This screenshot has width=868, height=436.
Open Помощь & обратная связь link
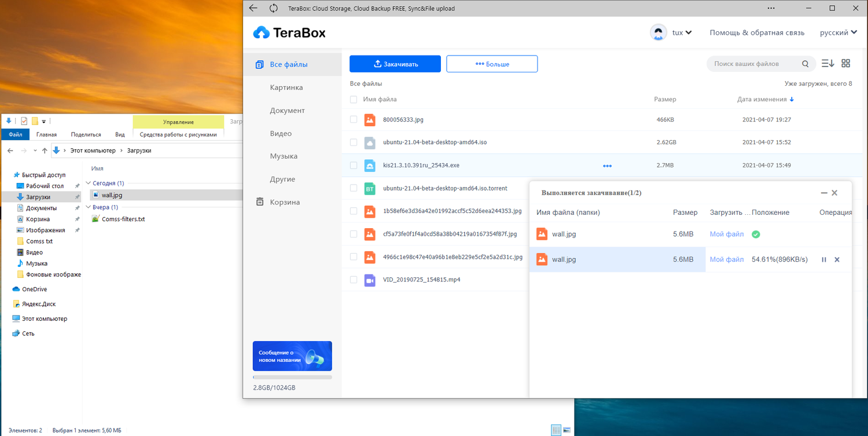(x=757, y=33)
